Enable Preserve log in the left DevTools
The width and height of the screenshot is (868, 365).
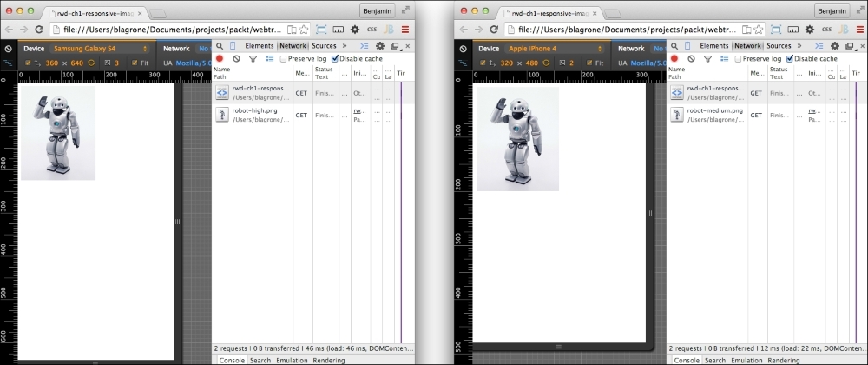pyautogui.click(x=284, y=59)
